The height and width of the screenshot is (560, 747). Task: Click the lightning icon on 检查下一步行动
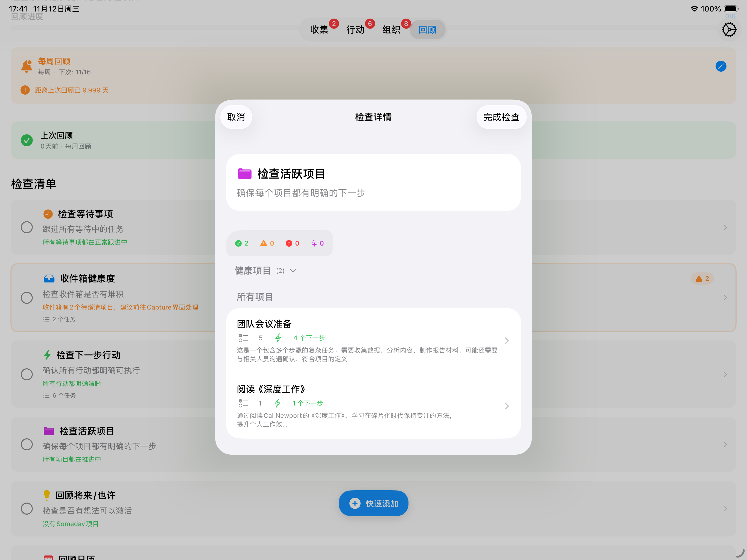pyautogui.click(x=47, y=355)
